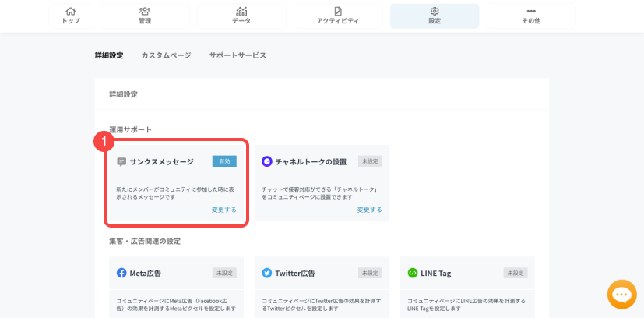Select the 詳細設定 tab

tap(109, 56)
